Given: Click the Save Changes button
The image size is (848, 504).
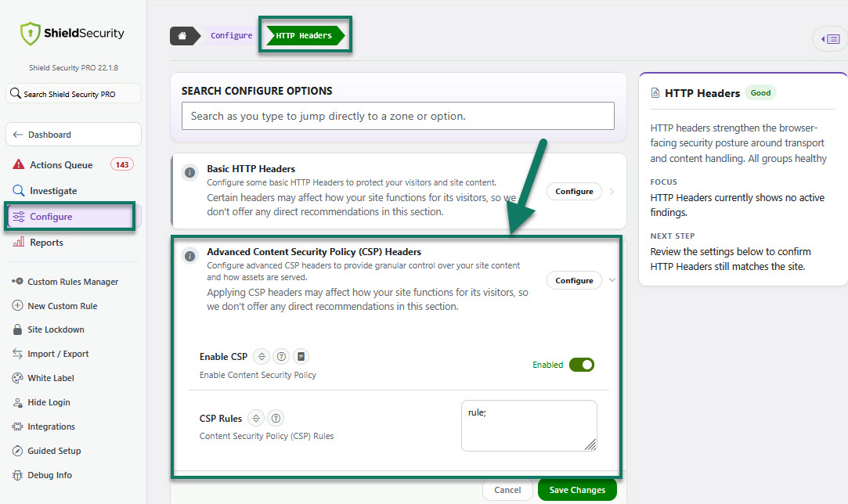Looking at the screenshot, I should point(577,490).
